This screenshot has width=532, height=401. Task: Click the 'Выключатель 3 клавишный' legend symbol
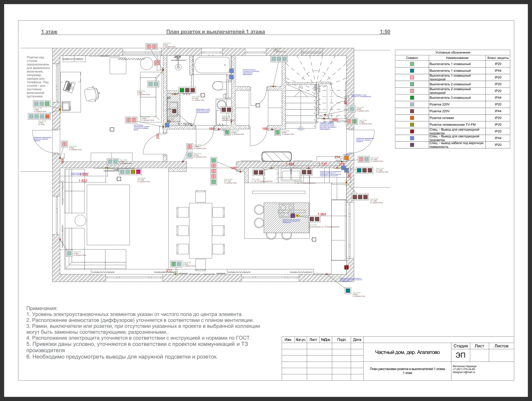pyautogui.click(x=412, y=98)
